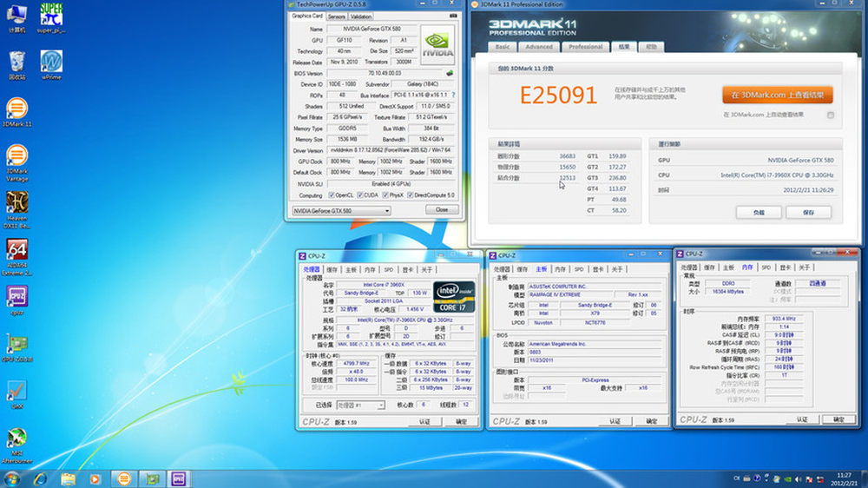Image resolution: width=868 pixels, height=488 pixels.
Task: Open the Recycle Bin desktop icon
Action: point(16,65)
